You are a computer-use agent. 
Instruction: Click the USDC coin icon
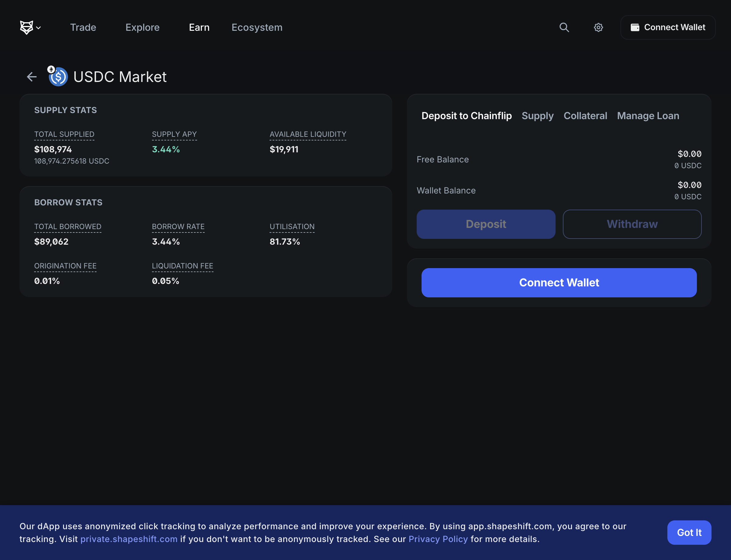click(x=58, y=77)
